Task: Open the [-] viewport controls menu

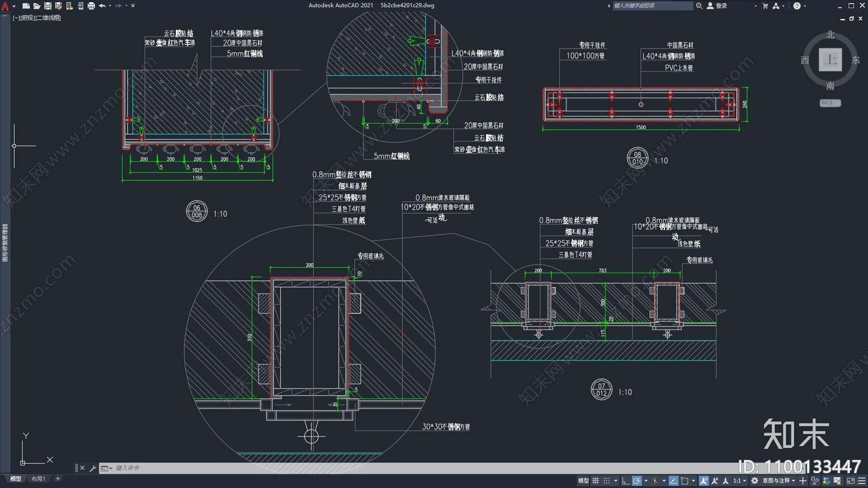Action: click(16, 18)
